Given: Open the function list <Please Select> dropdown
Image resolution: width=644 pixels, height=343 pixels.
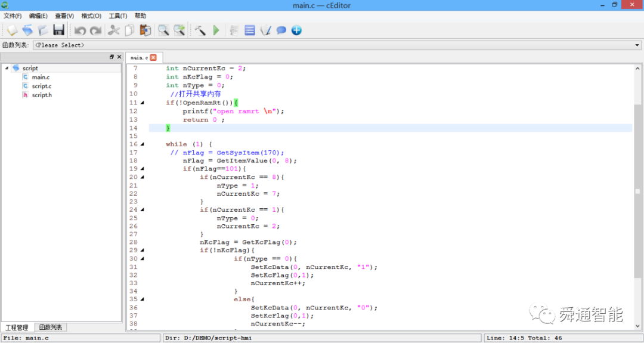Looking at the screenshot, I should 337,45.
